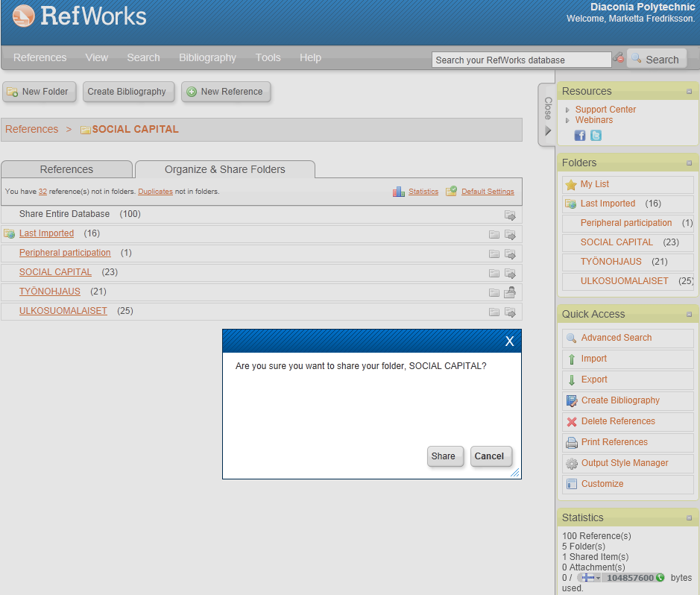Open ULKOSUOMALAISET in the Folders sidebar

[624, 281]
